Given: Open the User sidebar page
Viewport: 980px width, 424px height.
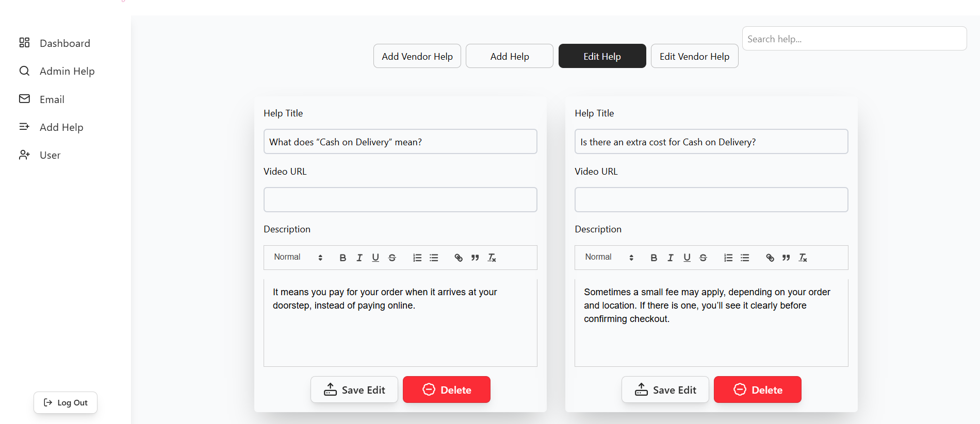Looking at the screenshot, I should (x=40, y=155).
